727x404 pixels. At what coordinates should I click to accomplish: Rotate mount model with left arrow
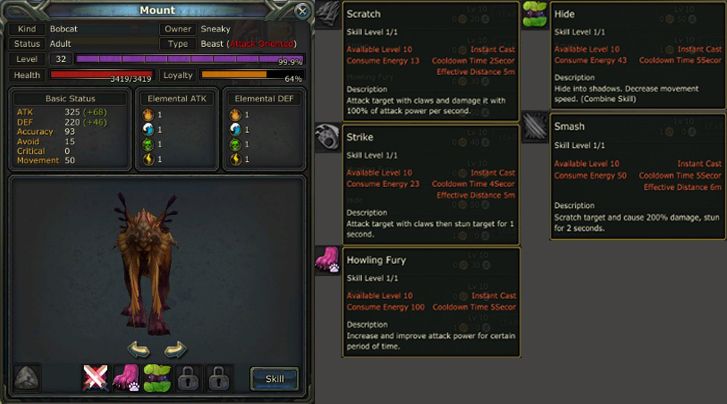[139, 349]
